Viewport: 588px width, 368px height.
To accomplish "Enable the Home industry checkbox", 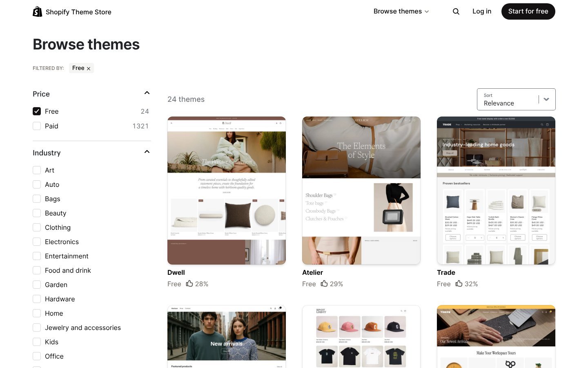I will coord(37,313).
